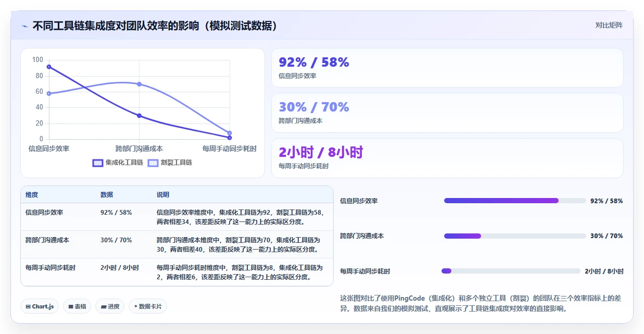Screen dimensions: 644x334
Task: Click the chart point at 集成化 30
Action: click(x=139, y=116)
